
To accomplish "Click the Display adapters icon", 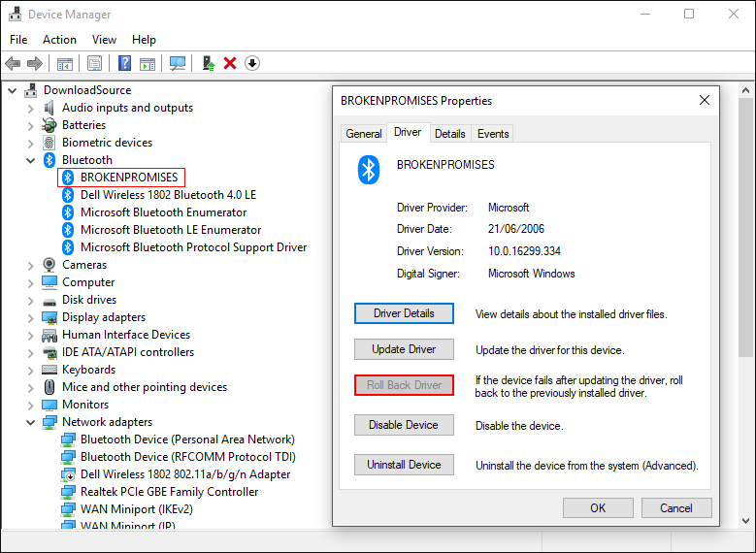I will [x=49, y=317].
